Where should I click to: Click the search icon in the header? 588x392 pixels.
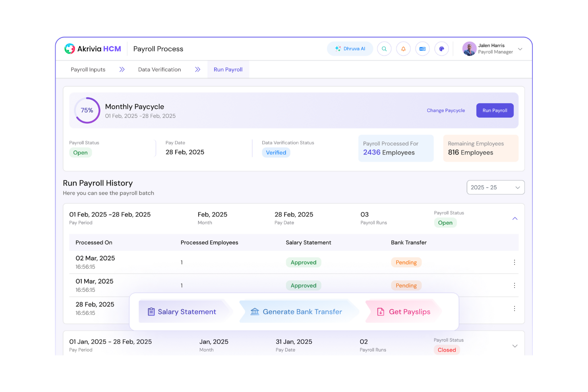tap(384, 48)
